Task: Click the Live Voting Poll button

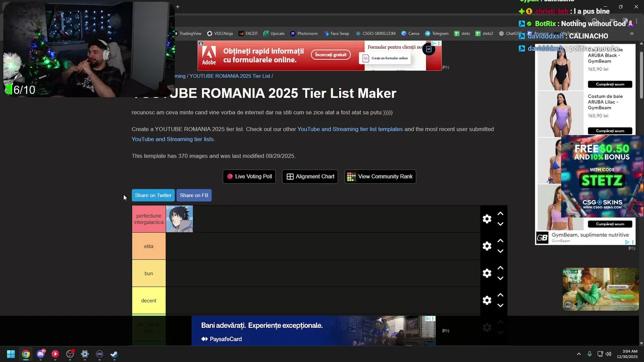Action: (x=249, y=176)
